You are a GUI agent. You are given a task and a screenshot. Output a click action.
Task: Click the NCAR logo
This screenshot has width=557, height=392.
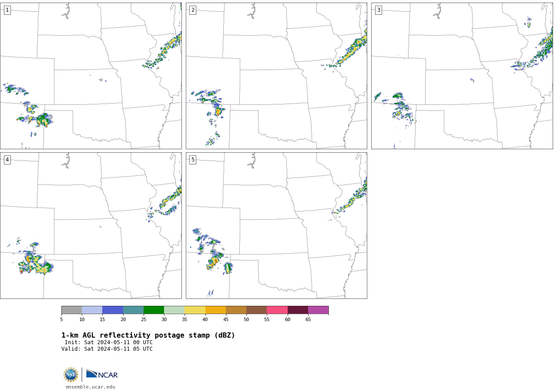102,375
